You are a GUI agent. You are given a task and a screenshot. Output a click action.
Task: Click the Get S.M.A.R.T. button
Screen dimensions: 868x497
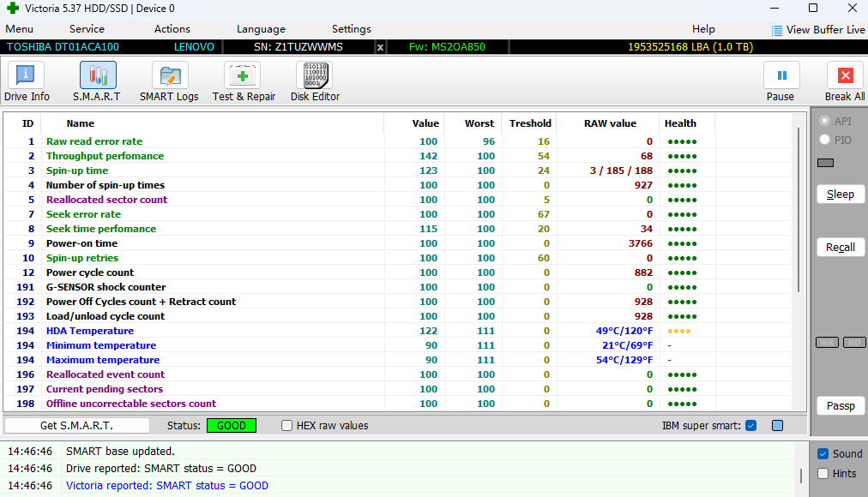point(76,426)
